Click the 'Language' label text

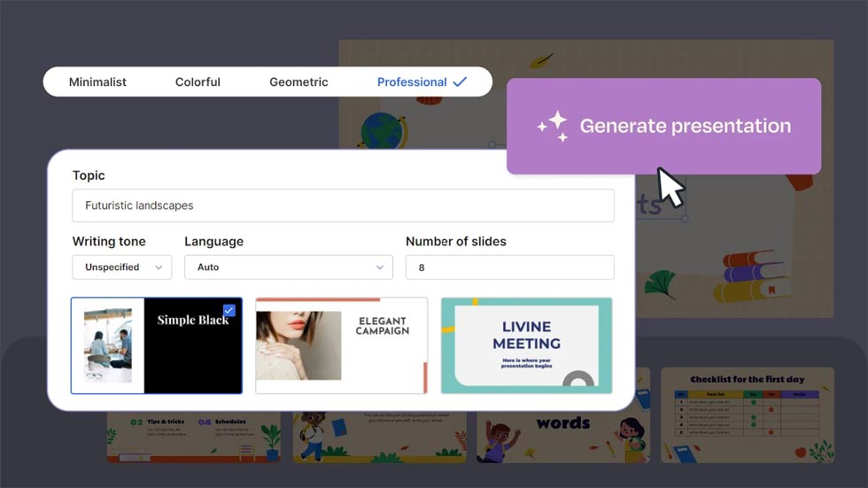pyautogui.click(x=213, y=241)
